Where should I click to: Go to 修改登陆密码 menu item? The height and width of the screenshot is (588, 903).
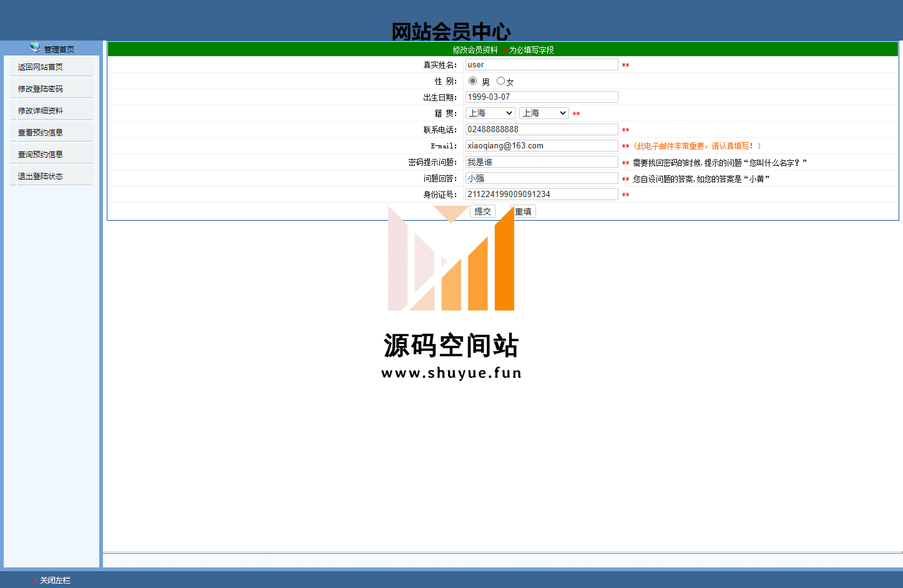coord(41,89)
